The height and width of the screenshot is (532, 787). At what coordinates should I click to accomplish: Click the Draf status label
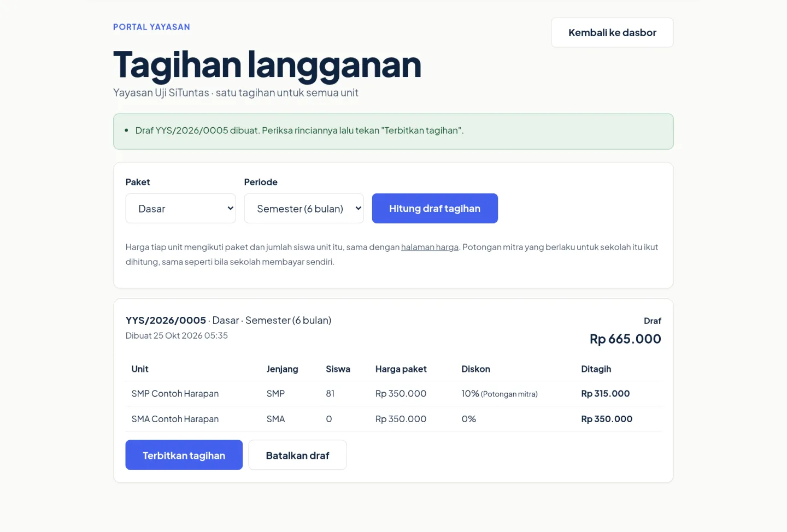[653, 321]
